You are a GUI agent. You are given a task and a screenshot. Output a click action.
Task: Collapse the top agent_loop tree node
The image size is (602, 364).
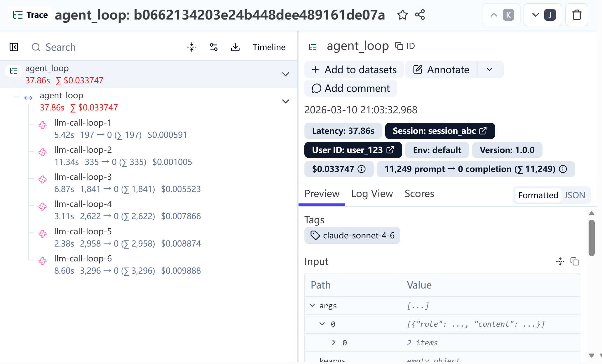[285, 74]
